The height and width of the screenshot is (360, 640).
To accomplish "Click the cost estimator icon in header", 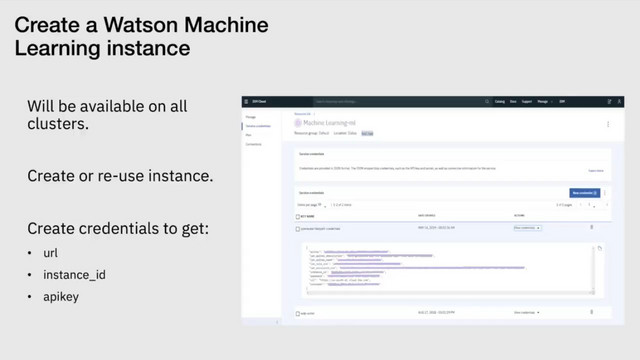I will pos(609,102).
